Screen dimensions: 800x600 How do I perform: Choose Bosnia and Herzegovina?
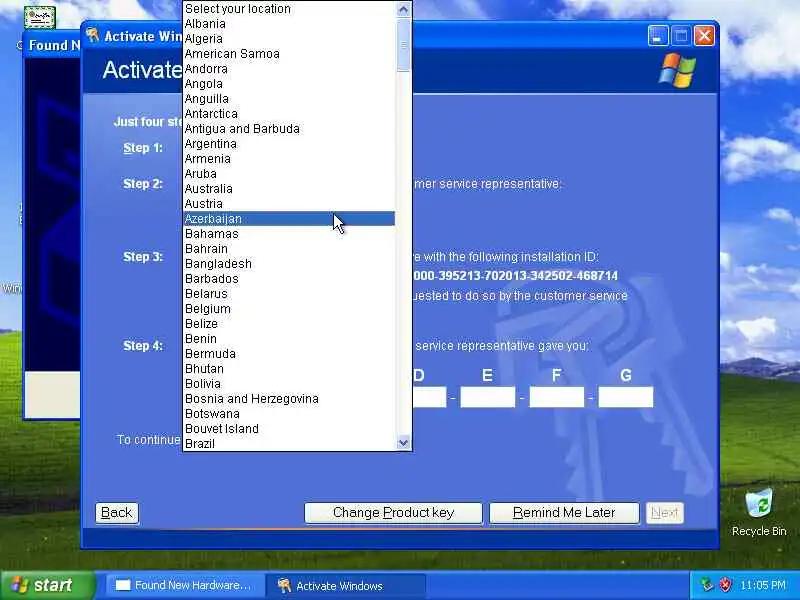click(x=289, y=398)
